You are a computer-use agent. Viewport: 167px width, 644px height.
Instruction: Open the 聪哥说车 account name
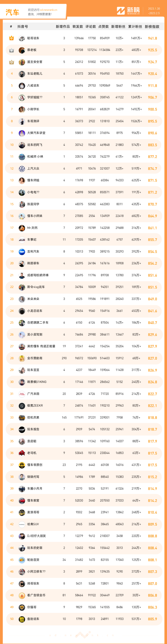coord(33,38)
